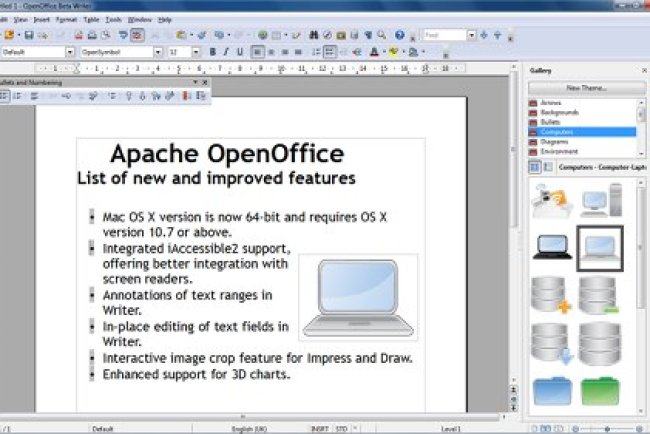Viewport: 650px width, 434px height.
Task: Open the Help menu
Action: 165,19
